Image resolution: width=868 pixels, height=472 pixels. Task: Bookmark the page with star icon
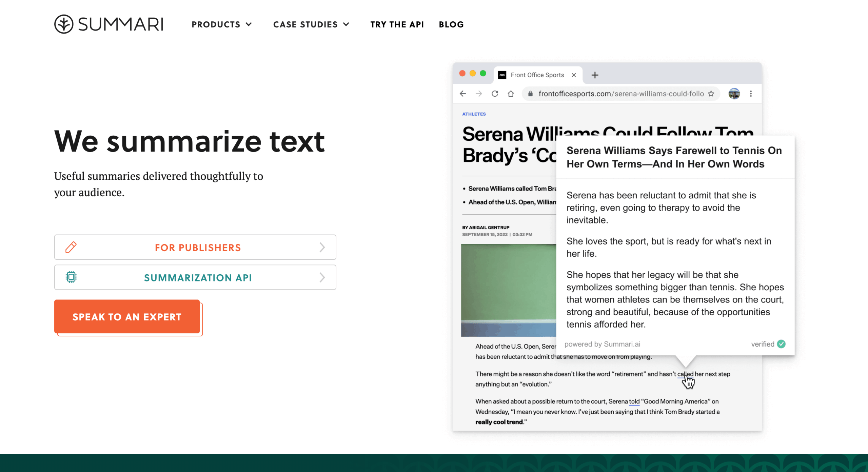coord(711,94)
